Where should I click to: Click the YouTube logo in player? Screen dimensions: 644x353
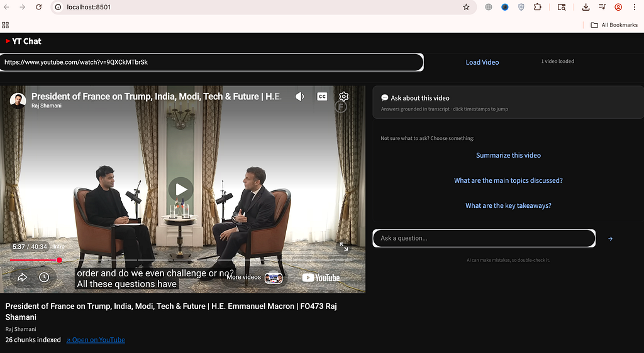click(x=321, y=278)
